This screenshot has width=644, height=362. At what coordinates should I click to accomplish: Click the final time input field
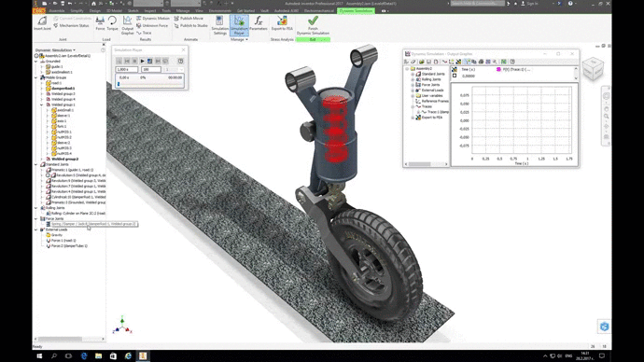[127, 69]
